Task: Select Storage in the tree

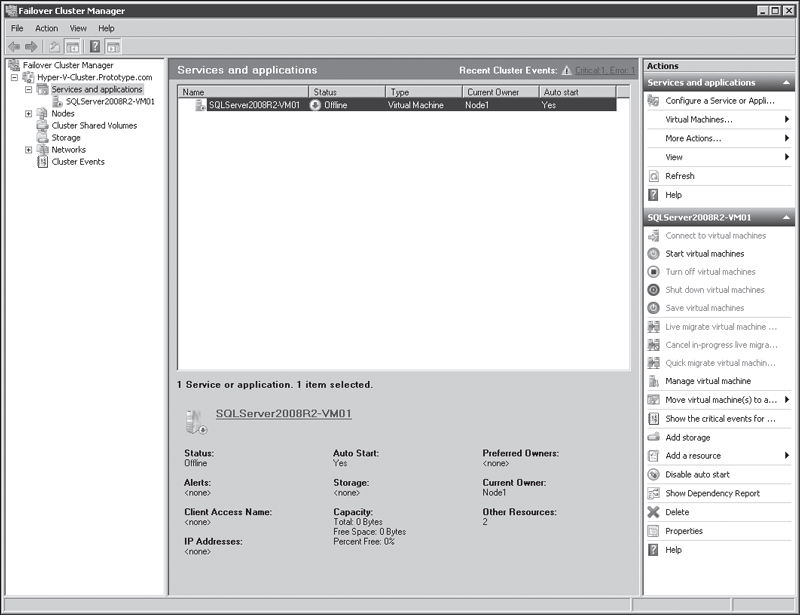Action: 66,138
